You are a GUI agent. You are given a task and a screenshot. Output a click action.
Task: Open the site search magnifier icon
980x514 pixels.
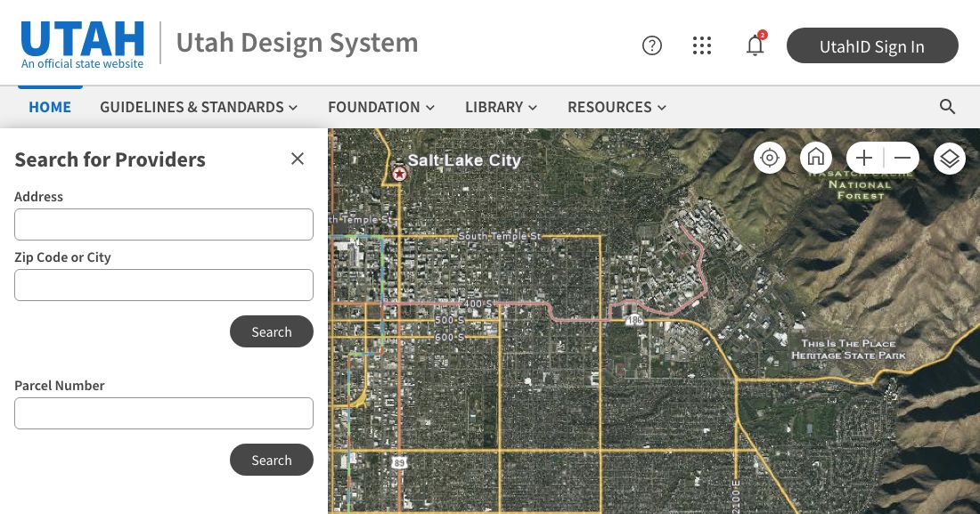pos(947,107)
